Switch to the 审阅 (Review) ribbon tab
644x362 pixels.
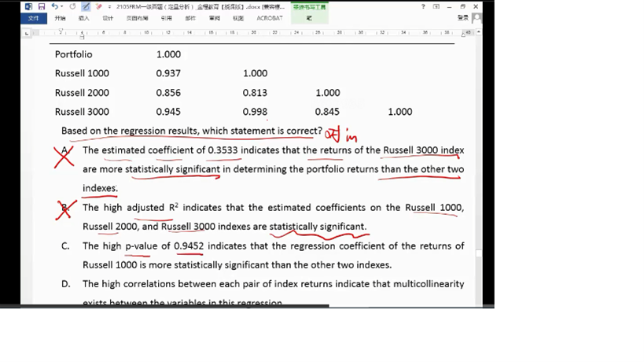pos(215,18)
